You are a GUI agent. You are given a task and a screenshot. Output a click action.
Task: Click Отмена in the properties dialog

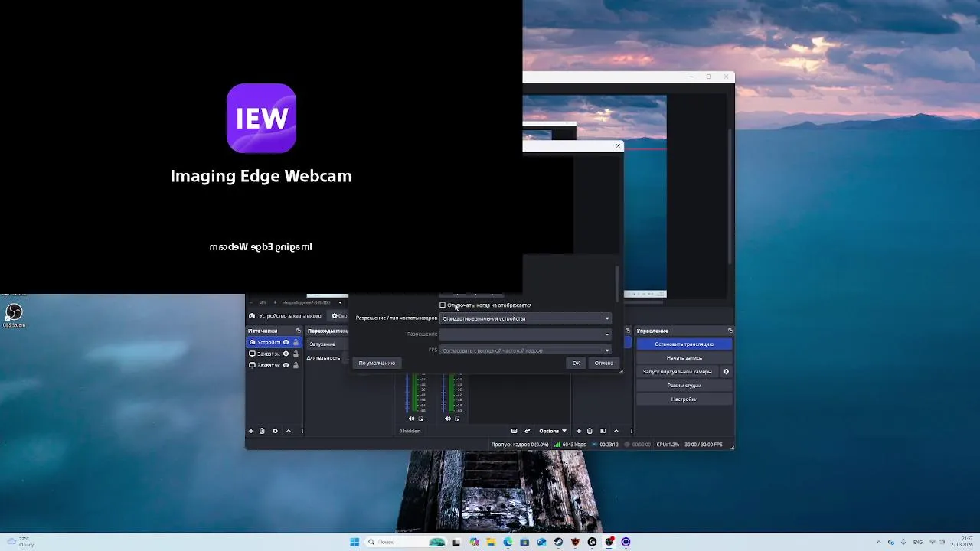604,363
